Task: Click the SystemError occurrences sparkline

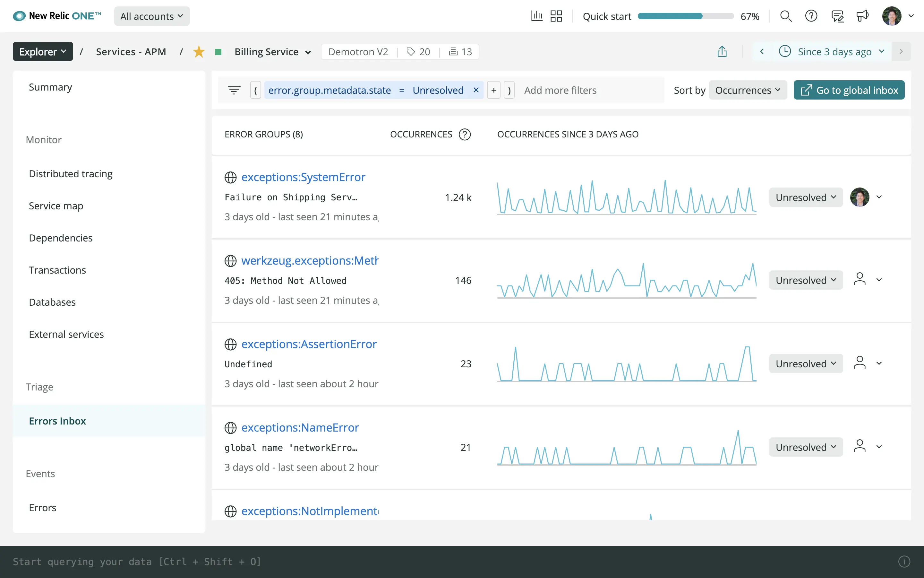Action: (627, 197)
